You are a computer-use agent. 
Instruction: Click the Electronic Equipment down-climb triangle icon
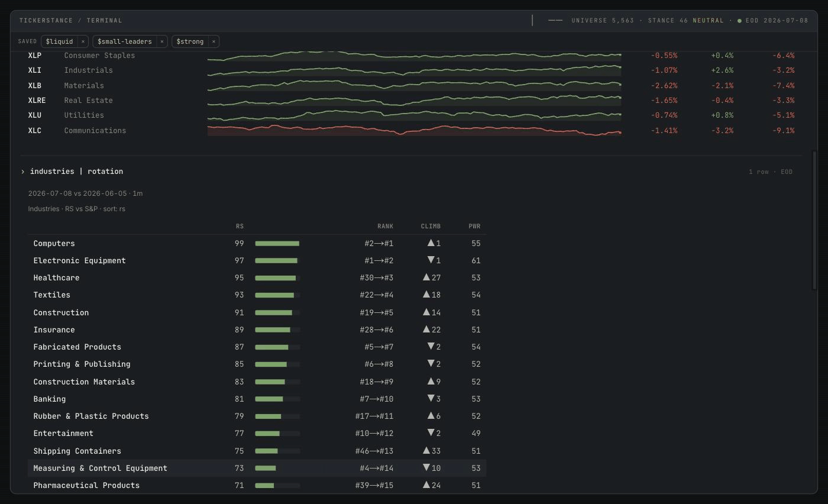point(431,260)
